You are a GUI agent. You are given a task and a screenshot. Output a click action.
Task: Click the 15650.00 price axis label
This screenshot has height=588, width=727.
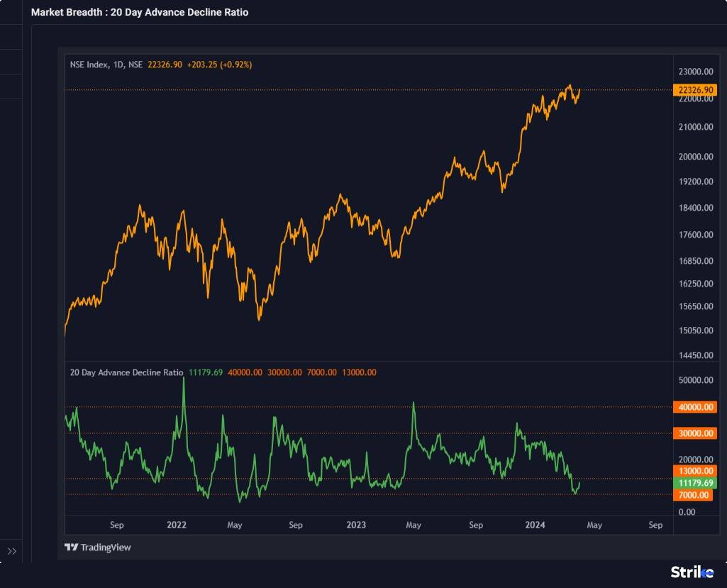[696, 306]
